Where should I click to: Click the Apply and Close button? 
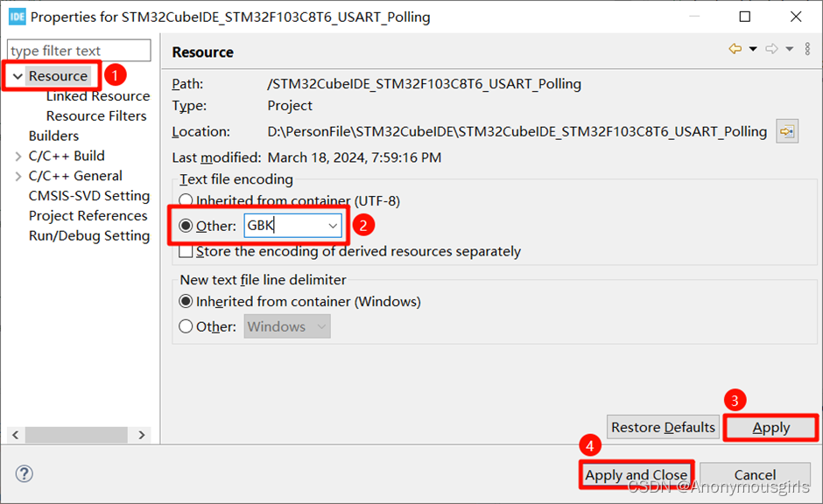[637, 474]
